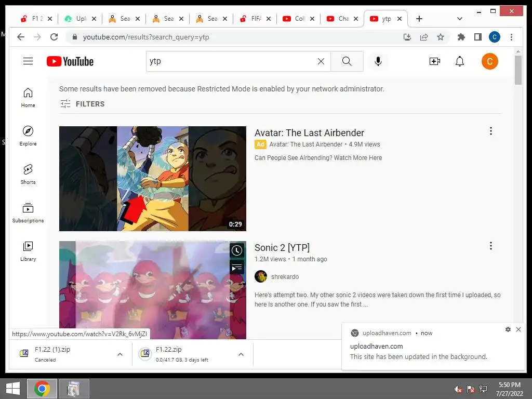Click the page vertical scrollbar thumb
The width and height of the screenshot is (532, 399).
[x=518, y=70]
